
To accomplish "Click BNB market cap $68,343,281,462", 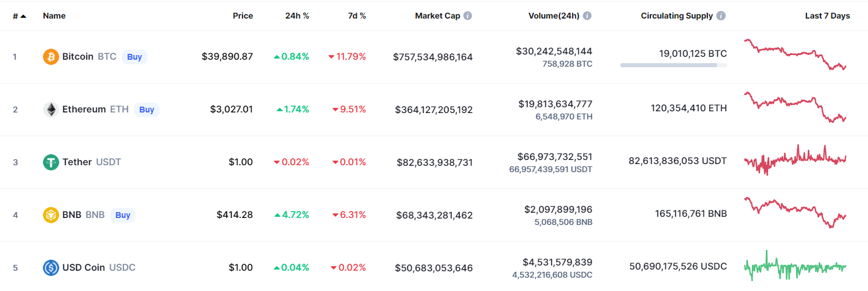I will point(435,216).
